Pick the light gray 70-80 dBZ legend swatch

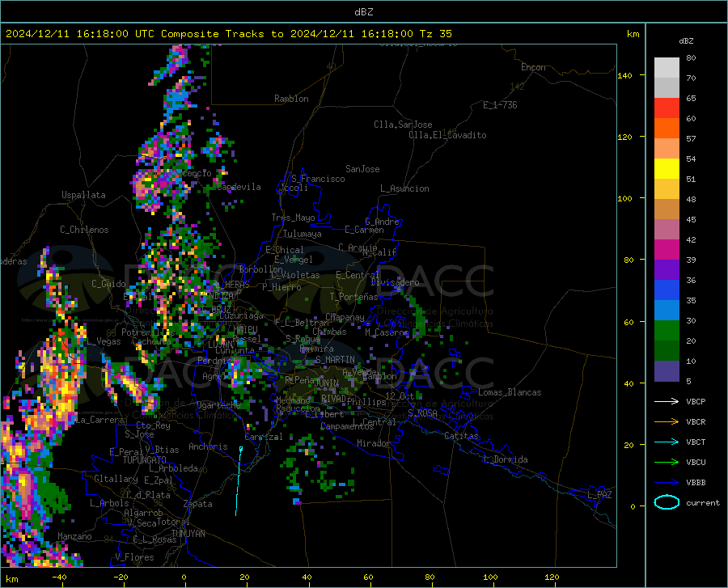[x=667, y=68]
